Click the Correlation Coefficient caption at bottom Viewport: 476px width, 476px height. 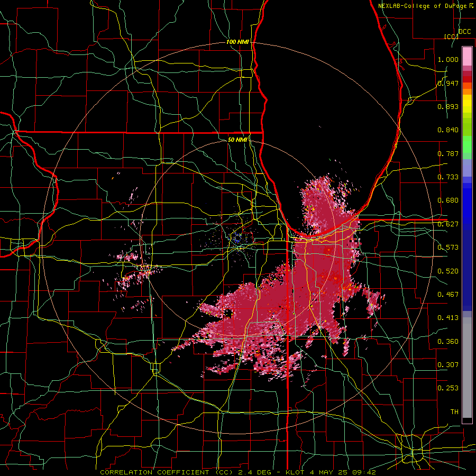point(238,472)
